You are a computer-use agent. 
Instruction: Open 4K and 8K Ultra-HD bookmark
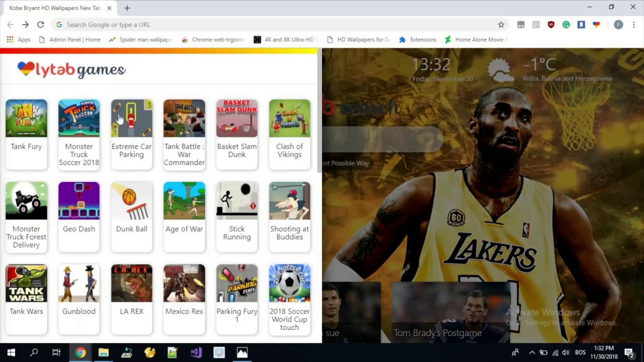[286, 39]
